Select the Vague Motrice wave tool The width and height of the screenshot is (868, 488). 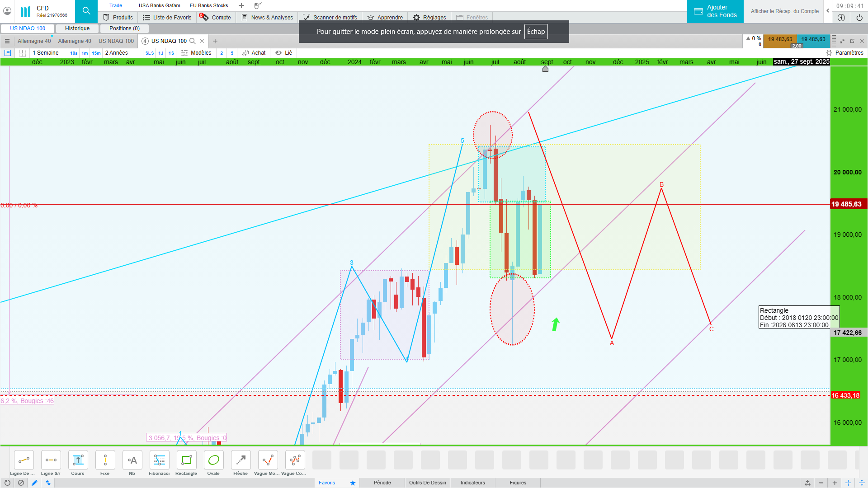(x=268, y=460)
